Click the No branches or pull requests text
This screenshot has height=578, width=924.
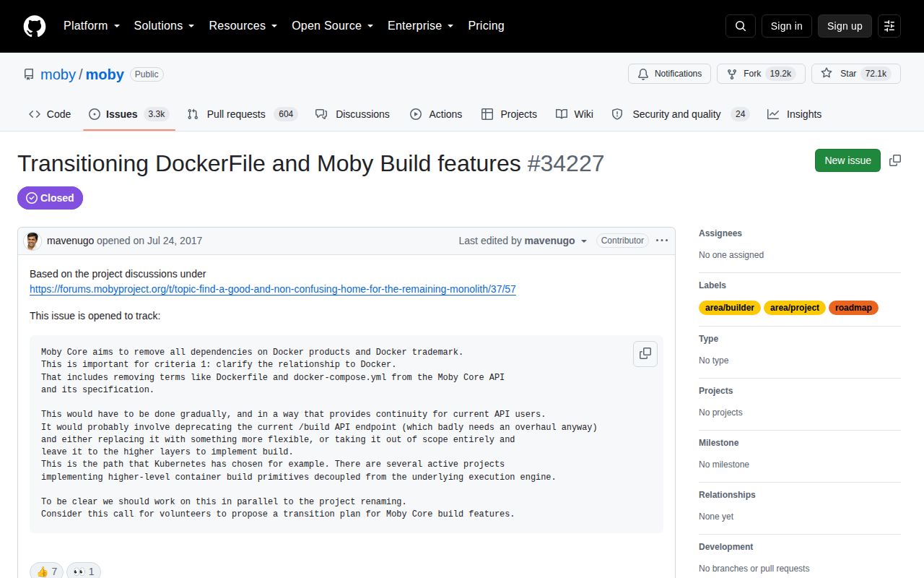(x=754, y=569)
